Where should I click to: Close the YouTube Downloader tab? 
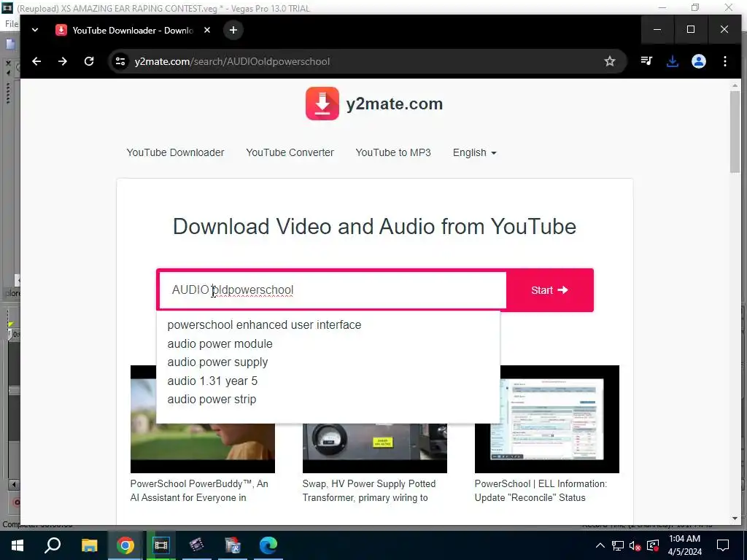click(206, 30)
